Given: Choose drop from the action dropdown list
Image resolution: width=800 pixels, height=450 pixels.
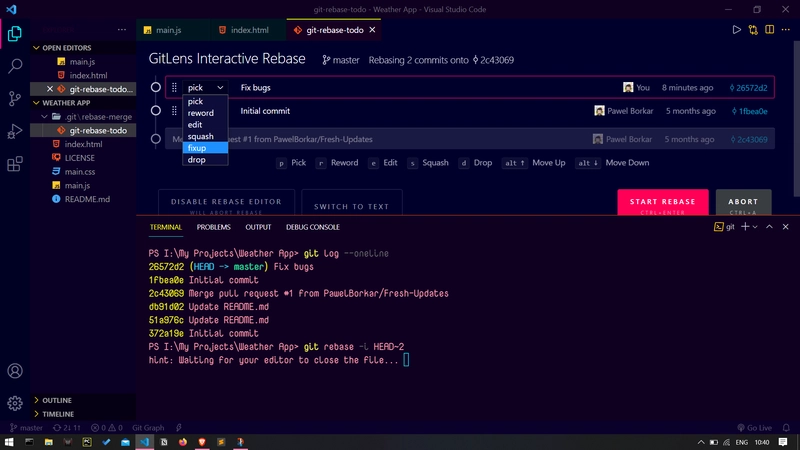Looking at the screenshot, I should [205, 160].
